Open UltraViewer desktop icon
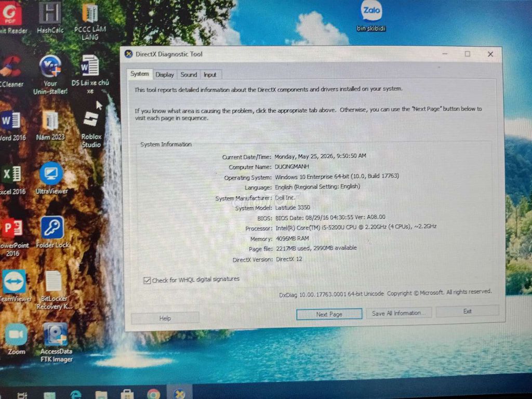532x399 pixels. [51, 179]
